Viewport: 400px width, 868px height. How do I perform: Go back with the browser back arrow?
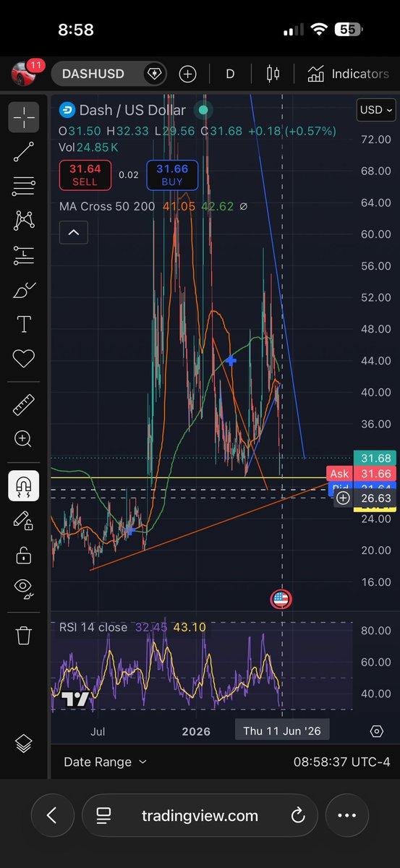tap(52, 816)
